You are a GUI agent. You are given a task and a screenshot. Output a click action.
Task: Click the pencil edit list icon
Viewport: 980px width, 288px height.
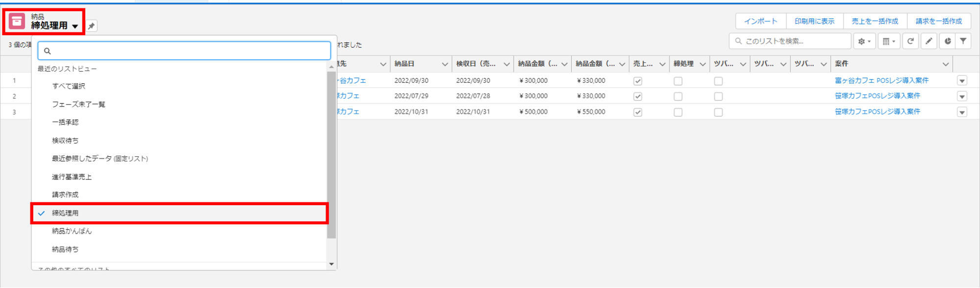[x=929, y=41]
